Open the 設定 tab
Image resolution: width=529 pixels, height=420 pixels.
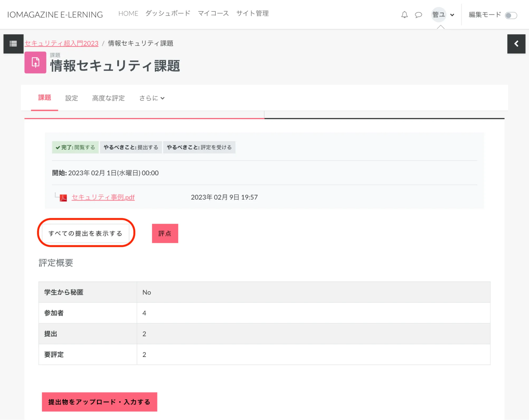pyautogui.click(x=71, y=98)
